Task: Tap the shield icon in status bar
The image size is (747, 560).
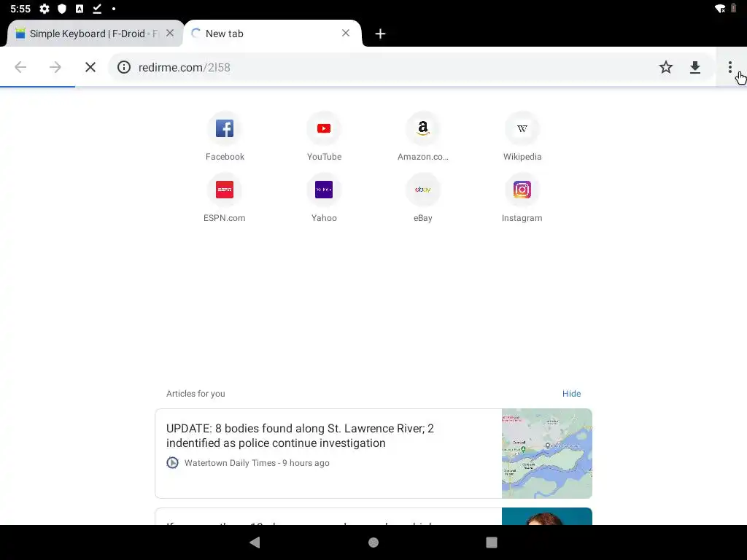Action: pos(62,9)
